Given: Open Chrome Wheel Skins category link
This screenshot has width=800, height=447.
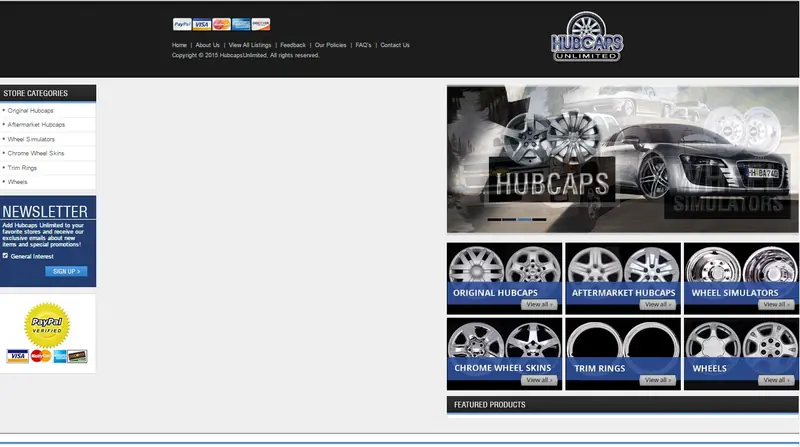Looking at the screenshot, I should (x=36, y=153).
